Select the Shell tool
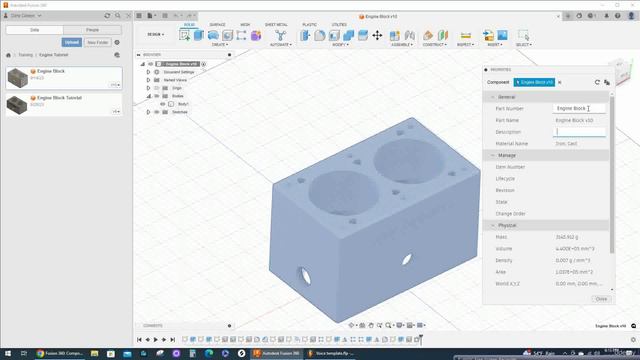 pyautogui.click(x=334, y=35)
